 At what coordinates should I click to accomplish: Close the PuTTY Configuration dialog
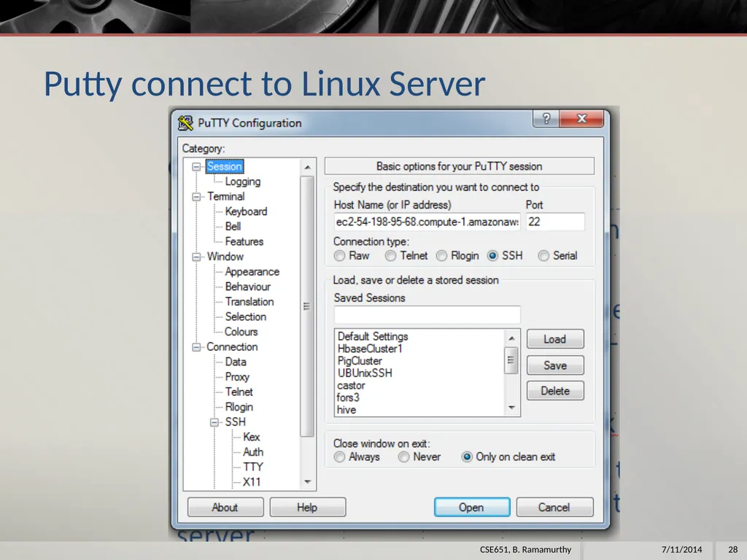click(x=581, y=118)
